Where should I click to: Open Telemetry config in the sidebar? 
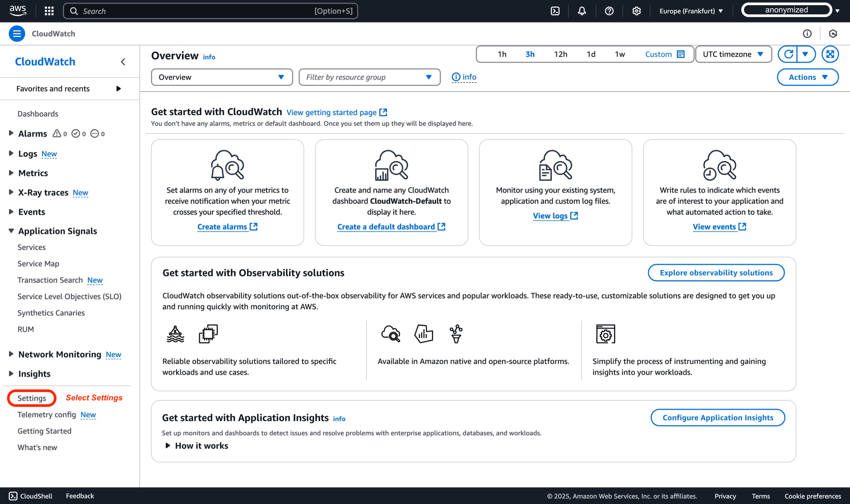47,415
